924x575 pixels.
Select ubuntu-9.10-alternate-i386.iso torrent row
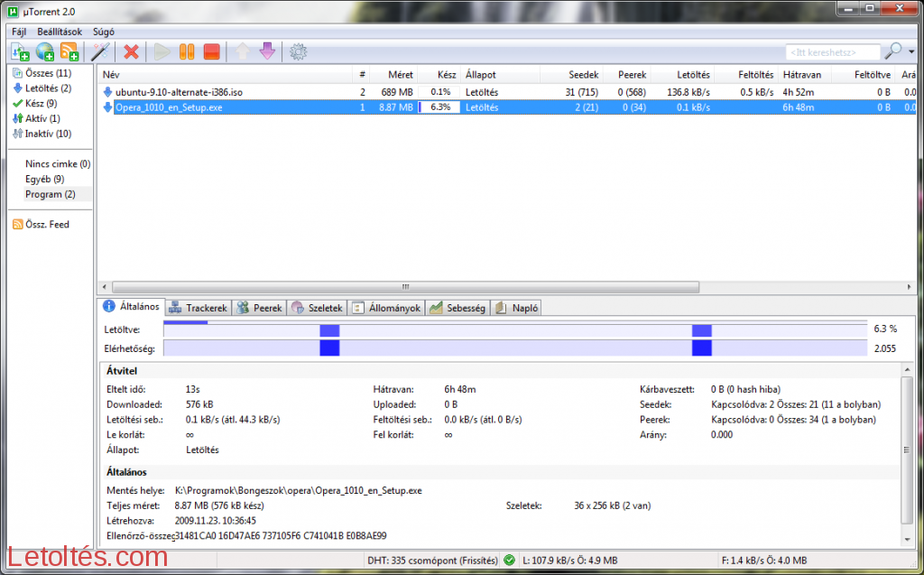coord(507,92)
